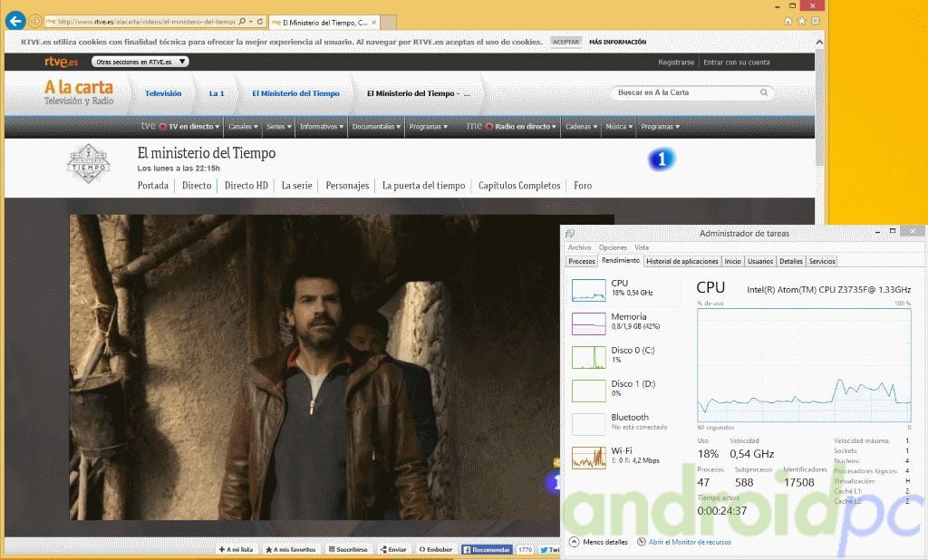Click the browser forward arrow
The image size is (928, 560).
(x=35, y=22)
